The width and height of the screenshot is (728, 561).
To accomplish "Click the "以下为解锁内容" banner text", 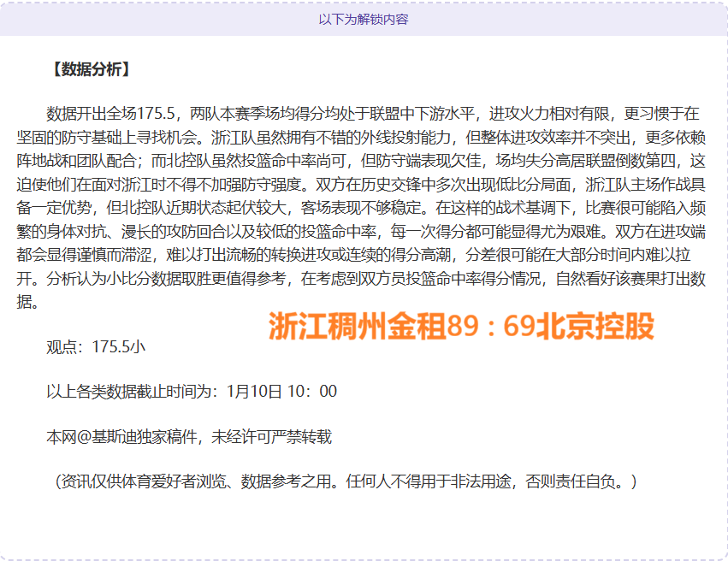I will (x=364, y=19).
